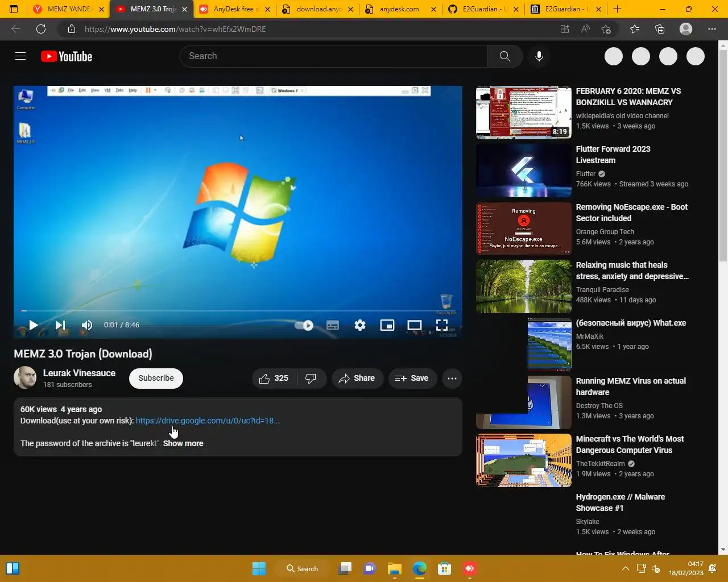Switch to theater mode
728x582 pixels.
tap(415, 325)
